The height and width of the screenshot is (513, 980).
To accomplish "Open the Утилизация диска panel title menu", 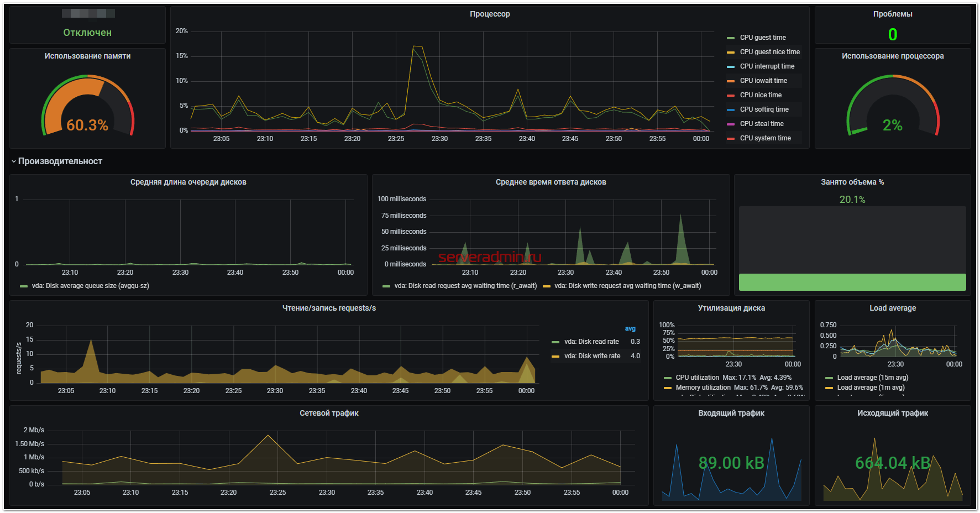I will pos(731,308).
